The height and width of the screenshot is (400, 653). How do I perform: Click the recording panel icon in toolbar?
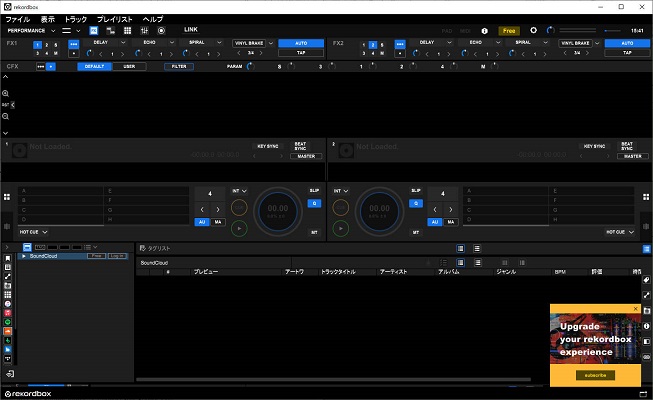click(x=161, y=30)
